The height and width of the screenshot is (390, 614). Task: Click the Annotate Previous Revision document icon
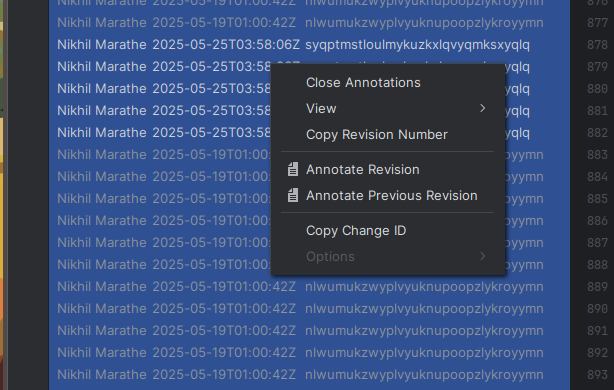293,195
